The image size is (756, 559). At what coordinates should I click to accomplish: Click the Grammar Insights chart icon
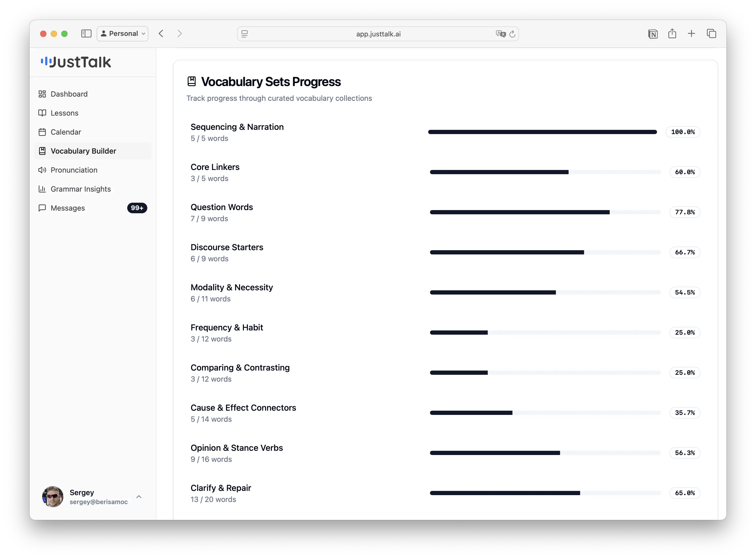tap(42, 189)
